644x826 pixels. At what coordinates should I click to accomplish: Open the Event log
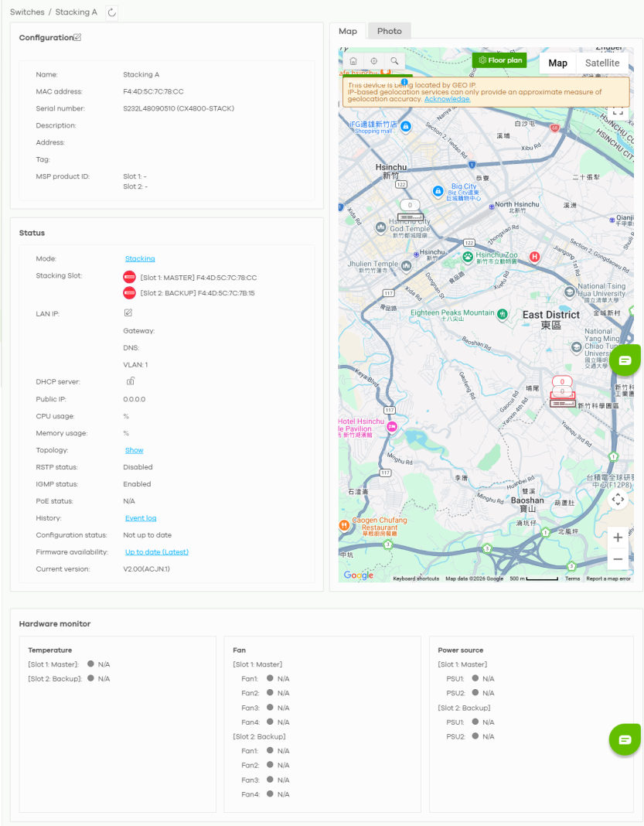click(141, 518)
